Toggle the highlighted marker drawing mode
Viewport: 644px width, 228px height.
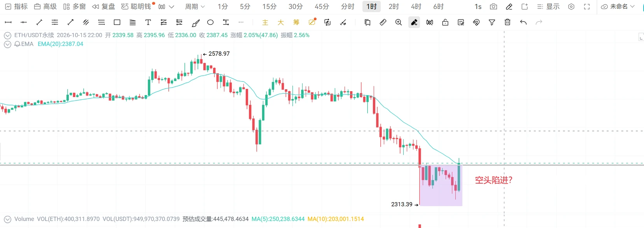[414, 22]
